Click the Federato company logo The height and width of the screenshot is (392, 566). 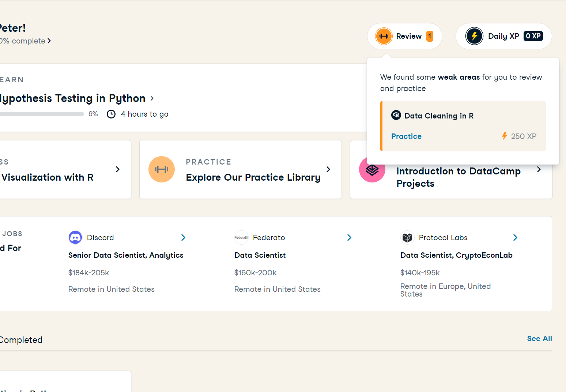[x=241, y=238]
